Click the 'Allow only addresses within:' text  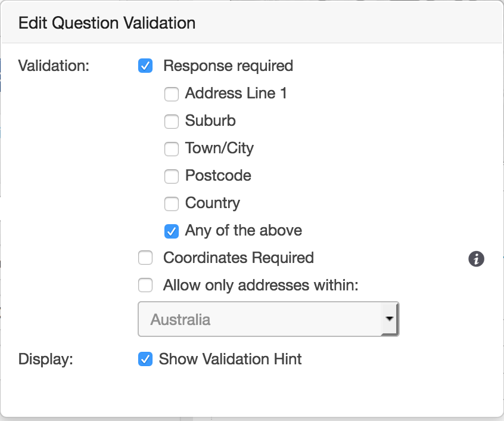[x=260, y=285]
